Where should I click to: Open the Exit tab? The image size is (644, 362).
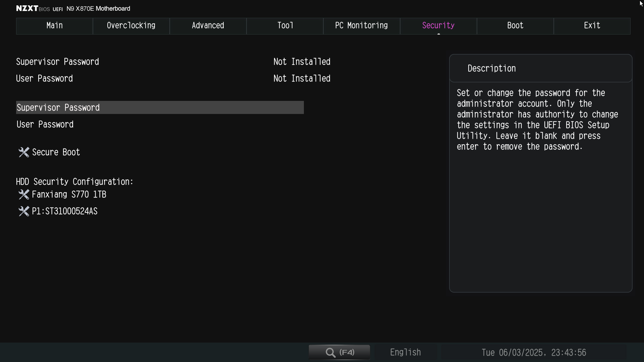click(x=592, y=26)
